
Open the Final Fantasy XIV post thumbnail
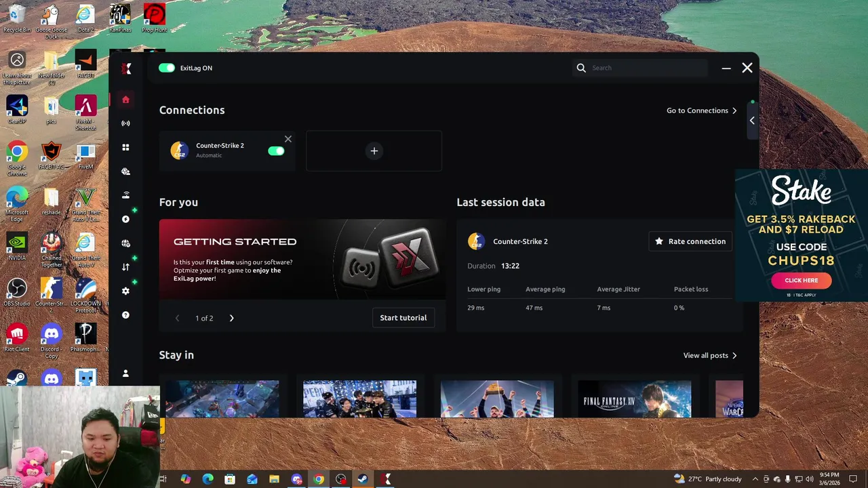(x=634, y=399)
